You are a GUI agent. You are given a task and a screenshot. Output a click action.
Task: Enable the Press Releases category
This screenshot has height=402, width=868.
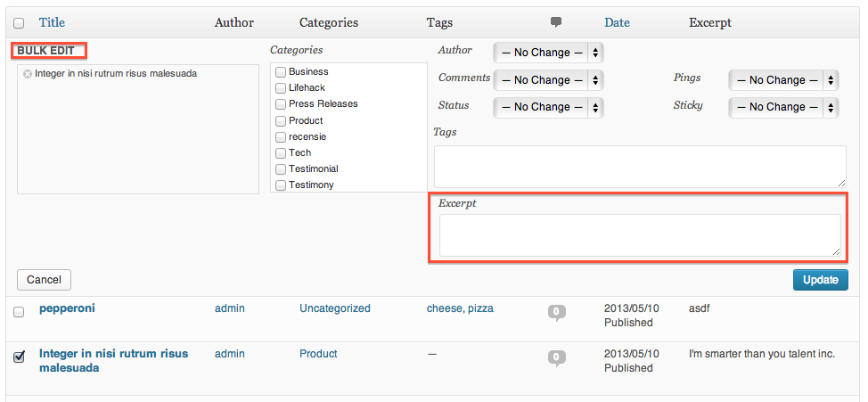click(281, 104)
